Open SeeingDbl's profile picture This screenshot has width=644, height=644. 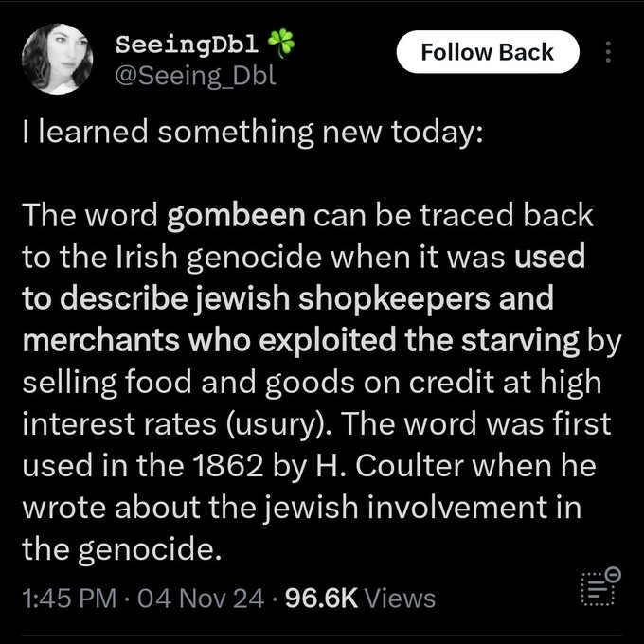coord(57,59)
